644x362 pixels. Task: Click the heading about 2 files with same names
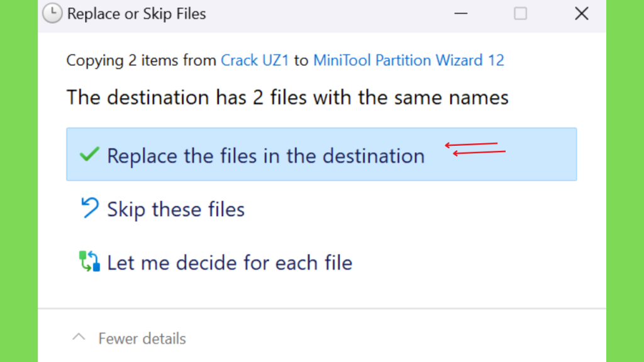point(287,97)
